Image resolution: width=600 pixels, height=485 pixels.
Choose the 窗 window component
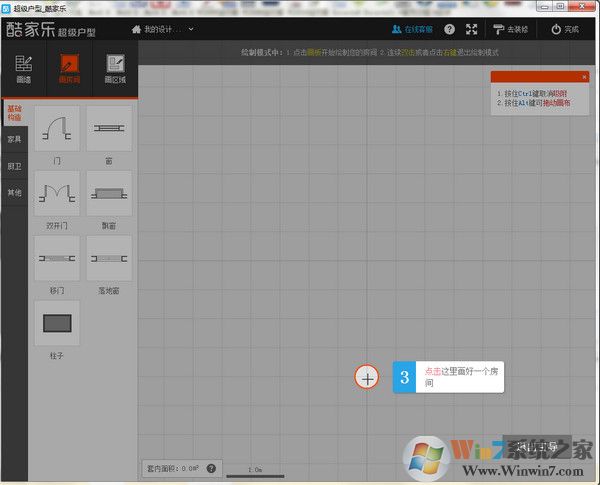click(x=108, y=131)
